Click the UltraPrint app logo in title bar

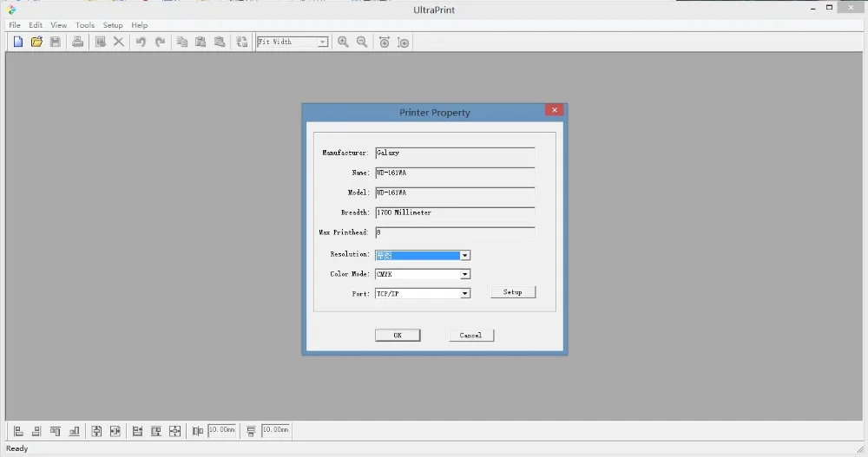tap(11, 10)
